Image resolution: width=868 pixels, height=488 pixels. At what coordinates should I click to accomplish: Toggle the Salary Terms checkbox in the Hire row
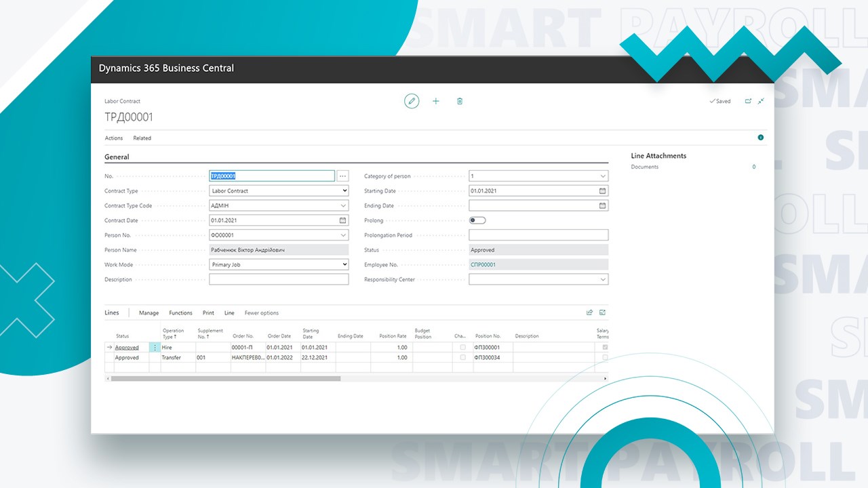pyautogui.click(x=605, y=347)
